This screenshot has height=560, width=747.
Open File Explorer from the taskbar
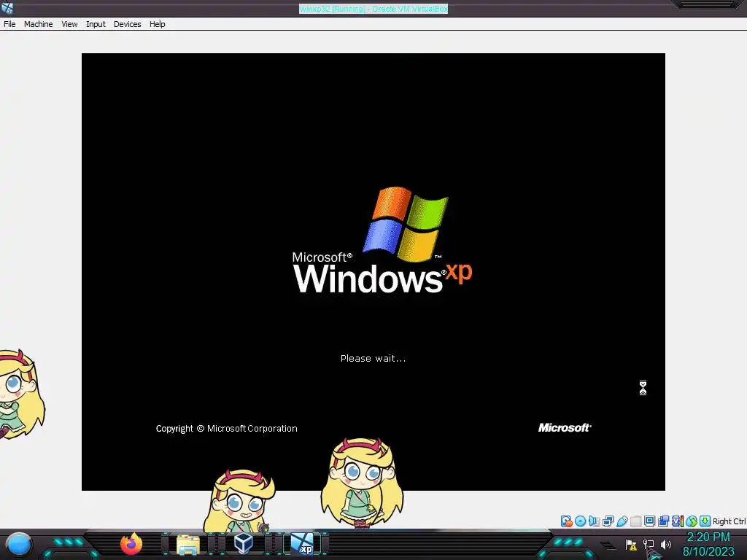[x=188, y=544]
